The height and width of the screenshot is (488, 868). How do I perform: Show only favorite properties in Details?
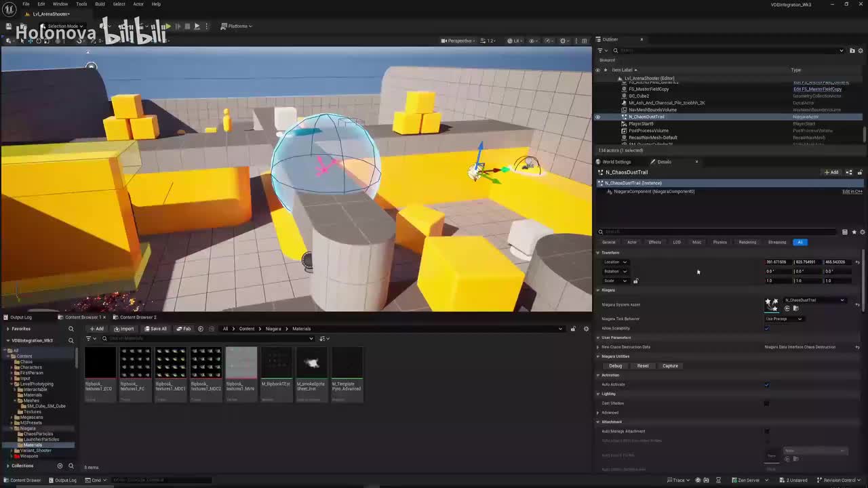point(854,232)
